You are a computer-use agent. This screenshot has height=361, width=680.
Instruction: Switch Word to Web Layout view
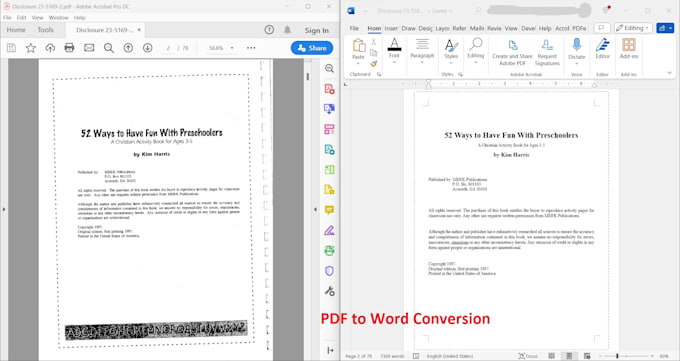pyautogui.click(x=586, y=356)
